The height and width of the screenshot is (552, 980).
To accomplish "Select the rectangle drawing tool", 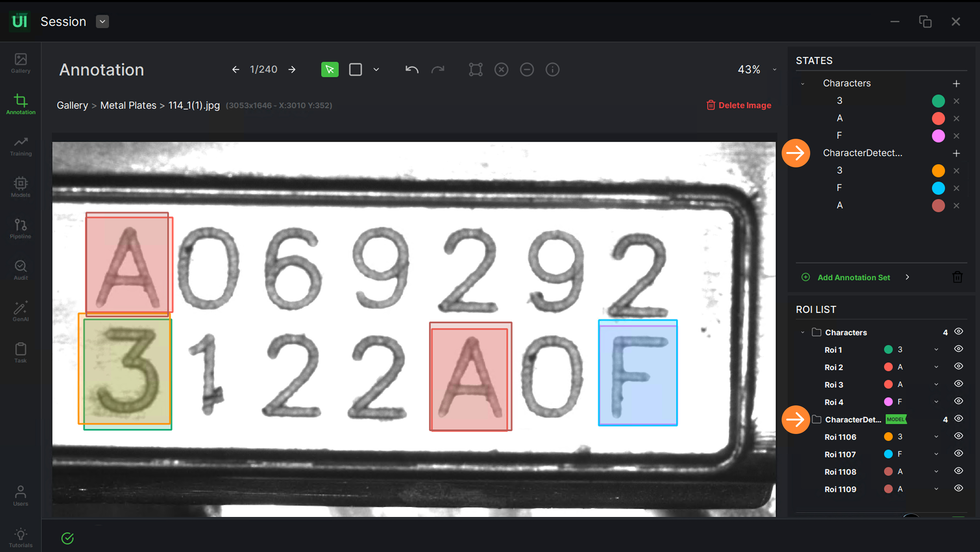I will click(x=355, y=70).
